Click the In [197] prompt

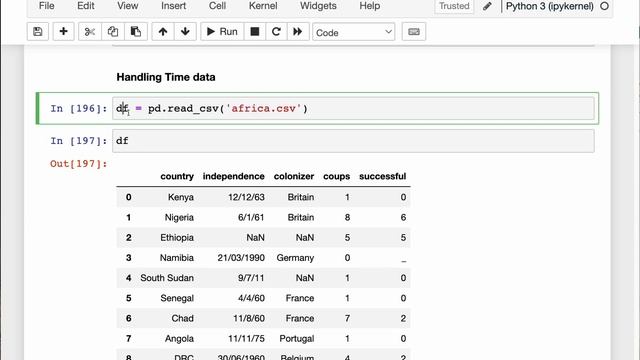pos(79,141)
